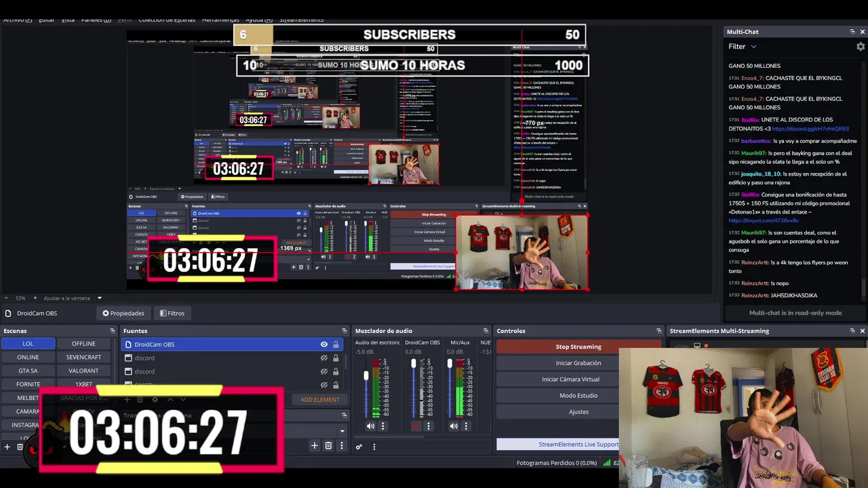Delete the scene transition trash icon
This screenshot has width=868, height=488.
(328, 445)
